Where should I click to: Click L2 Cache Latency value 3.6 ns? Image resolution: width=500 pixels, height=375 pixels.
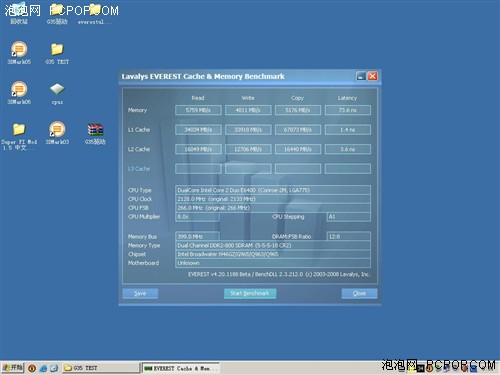[348, 149]
